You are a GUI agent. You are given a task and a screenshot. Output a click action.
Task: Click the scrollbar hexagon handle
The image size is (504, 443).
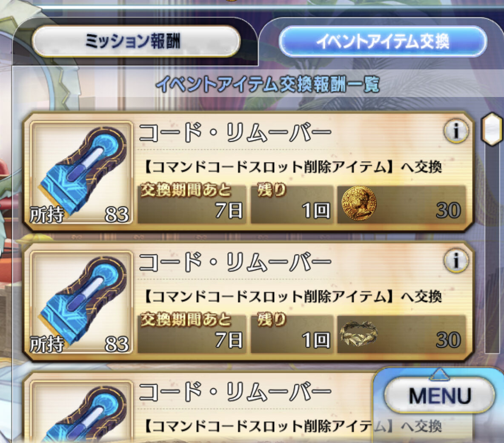pyautogui.click(x=492, y=129)
